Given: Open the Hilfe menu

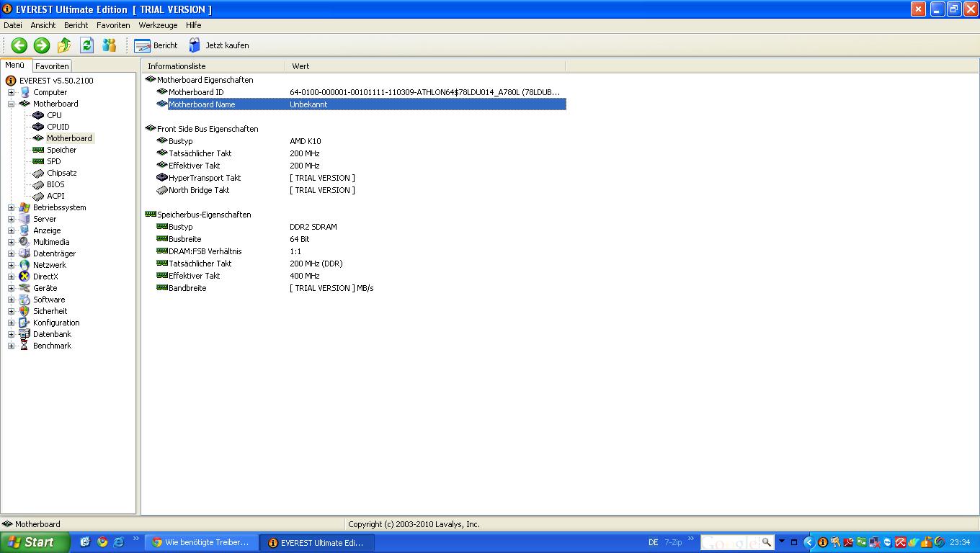Looking at the screenshot, I should pyautogui.click(x=194, y=25).
